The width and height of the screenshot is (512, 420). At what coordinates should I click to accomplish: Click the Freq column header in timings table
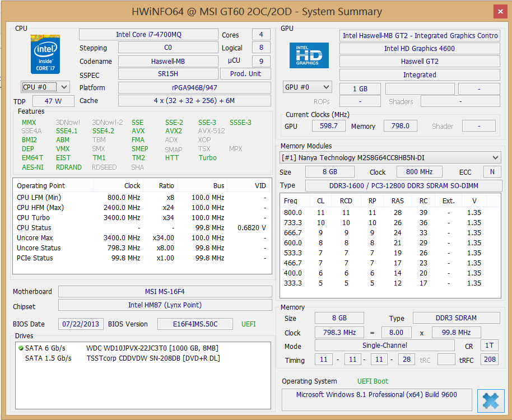click(x=294, y=200)
